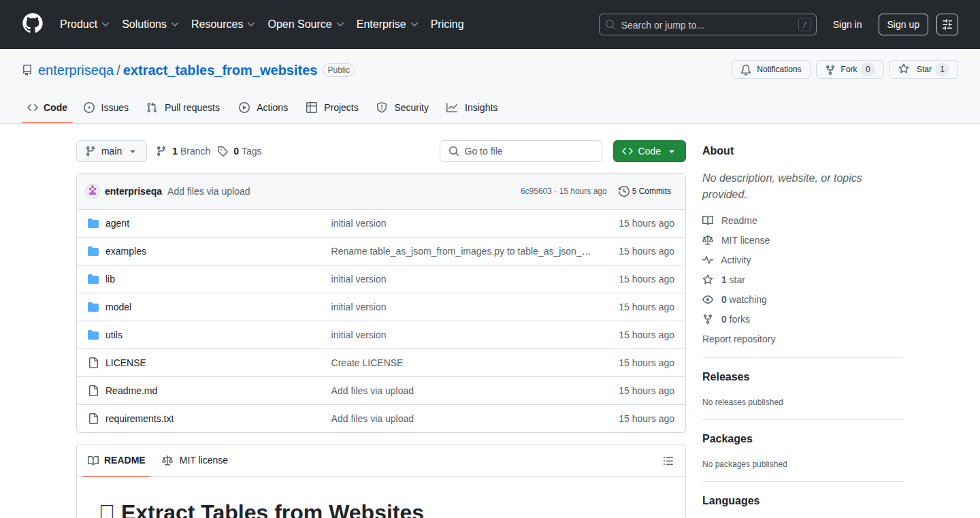This screenshot has width=980, height=518.
Task: Click Readme link in About sidebar
Action: coord(739,221)
